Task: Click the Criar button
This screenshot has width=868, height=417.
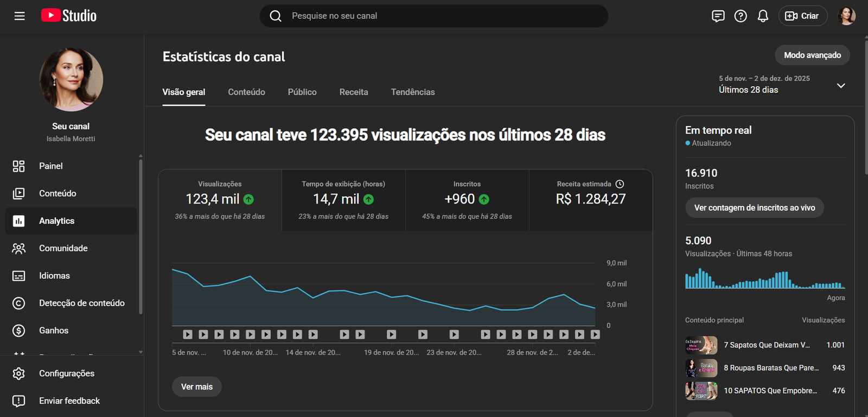Action: 803,16
